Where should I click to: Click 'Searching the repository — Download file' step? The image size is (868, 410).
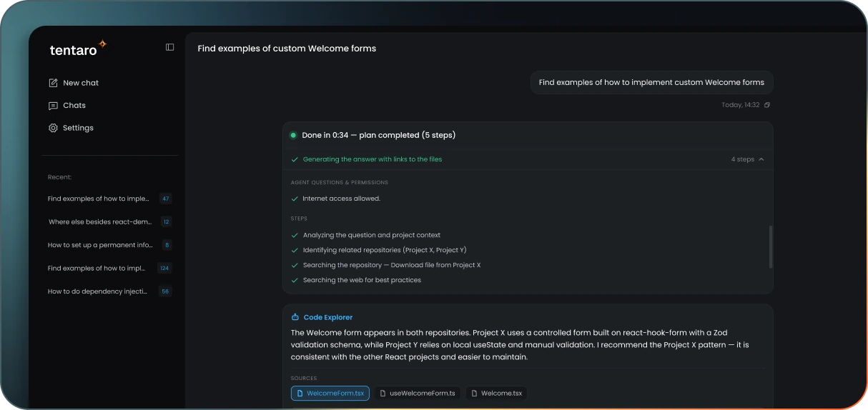392,265
